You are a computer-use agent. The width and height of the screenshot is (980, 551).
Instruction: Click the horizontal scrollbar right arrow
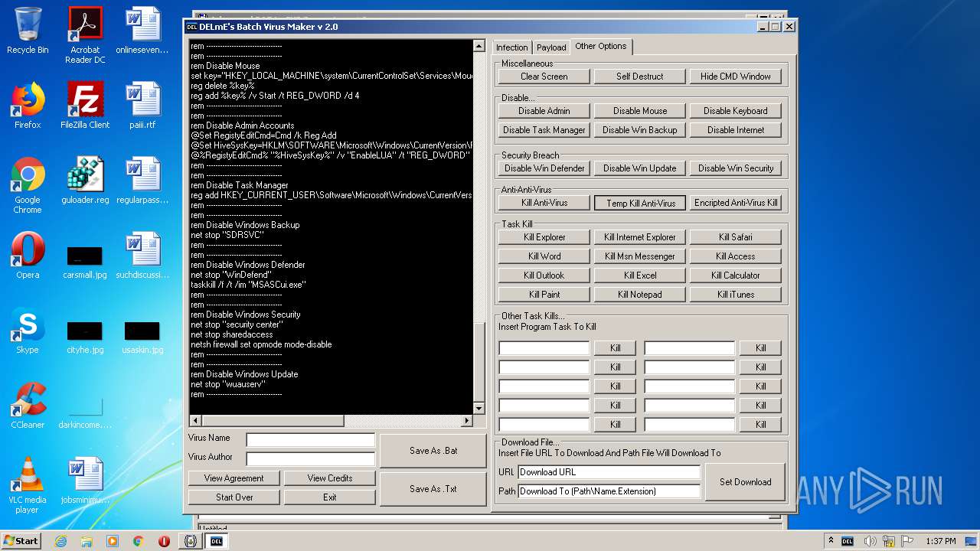[467, 421]
